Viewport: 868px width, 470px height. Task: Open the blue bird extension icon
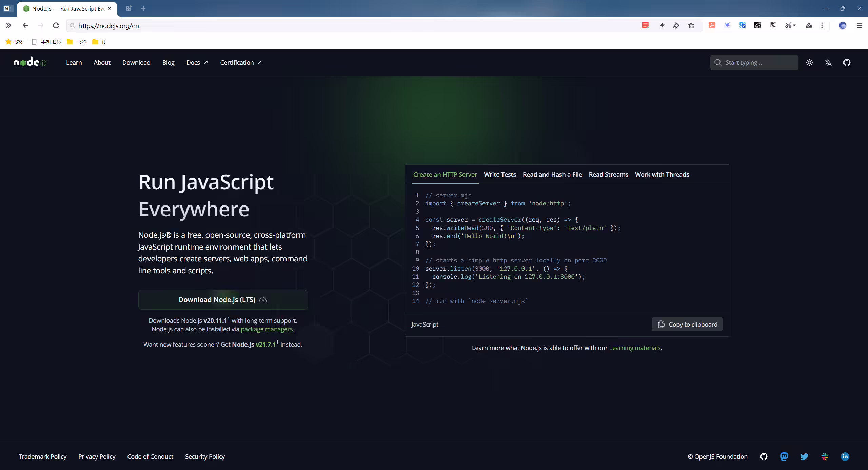727,25
